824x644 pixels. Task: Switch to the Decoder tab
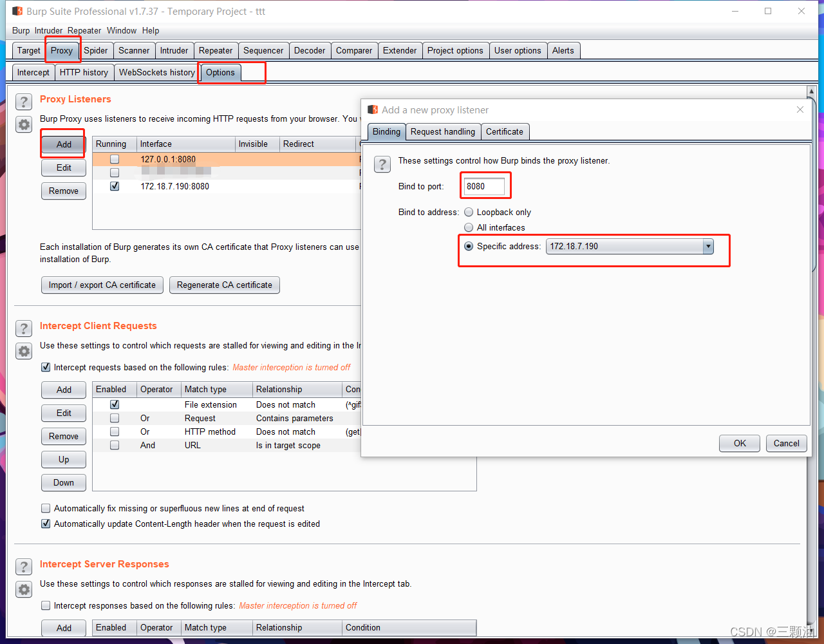click(310, 50)
